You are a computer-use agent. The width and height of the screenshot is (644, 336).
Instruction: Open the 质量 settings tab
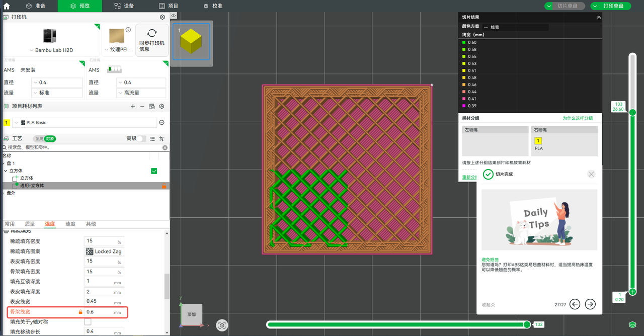tap(30, 224)
